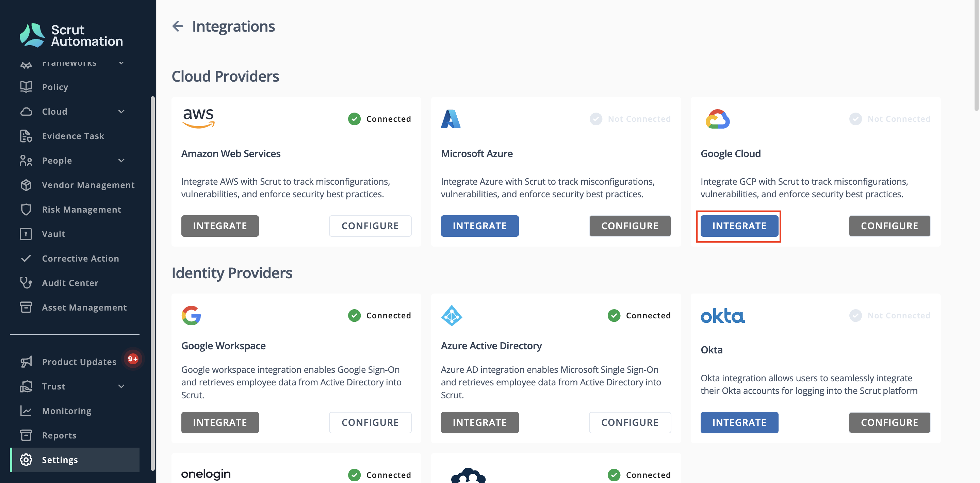
Task: Expand the People menu chevron
Action: (121, 161)
